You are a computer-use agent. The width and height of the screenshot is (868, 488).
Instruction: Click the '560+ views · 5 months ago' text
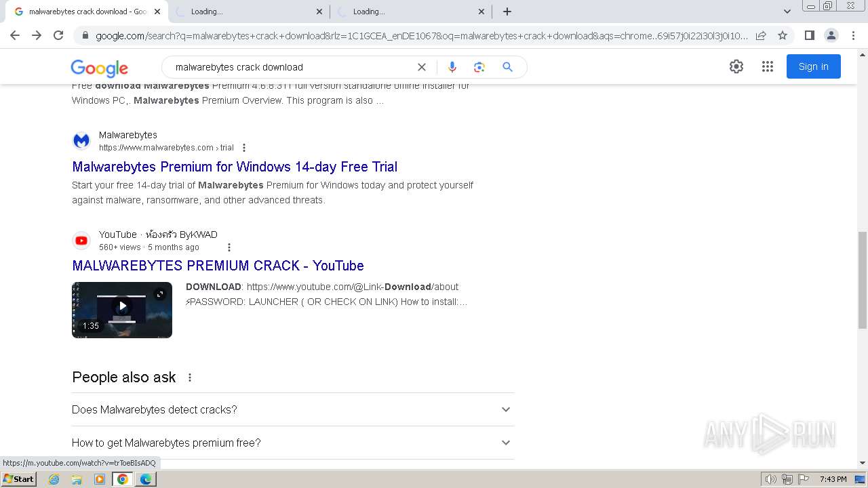149,247
